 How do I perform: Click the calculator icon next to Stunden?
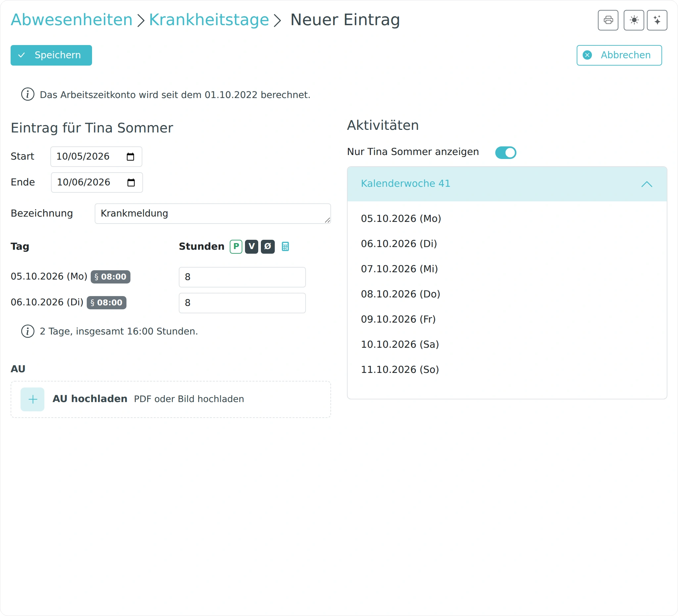(285, 247)
